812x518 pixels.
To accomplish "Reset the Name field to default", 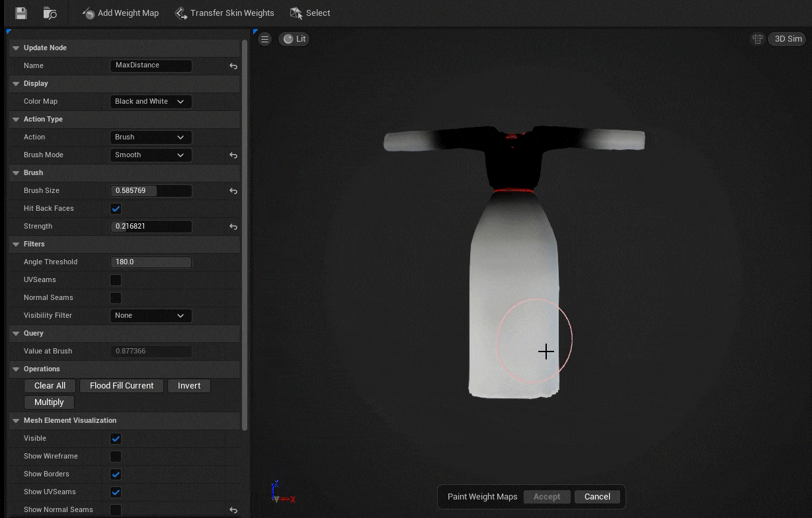I will tap(233, 66).
